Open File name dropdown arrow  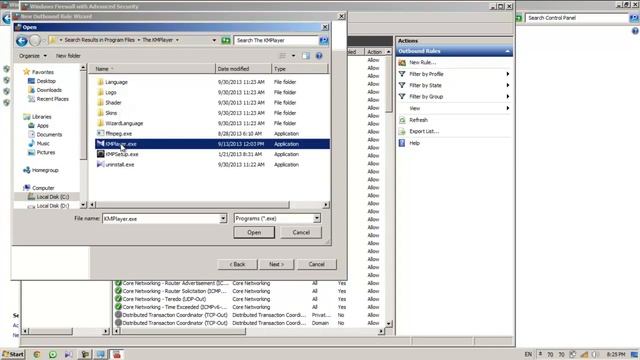[x=223, y=218]
